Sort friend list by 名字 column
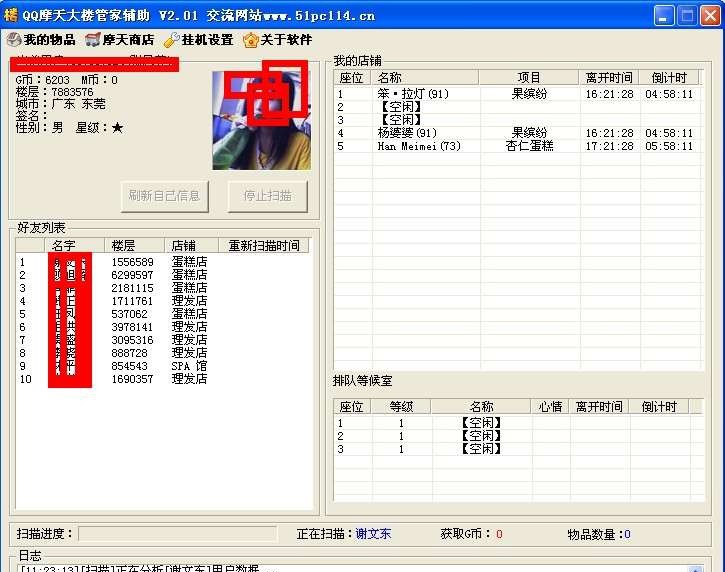The width and height of the screenshot is (725, 572). pos(74,245)
